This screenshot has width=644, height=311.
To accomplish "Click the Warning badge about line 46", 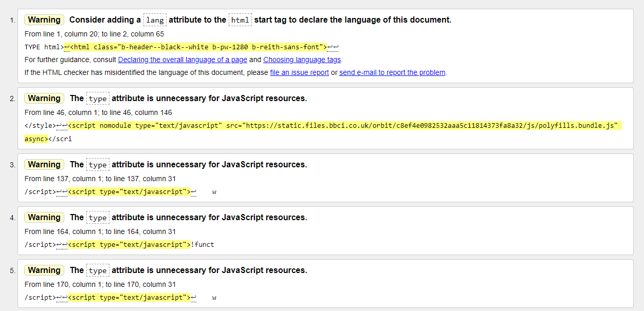I will 44,98.
